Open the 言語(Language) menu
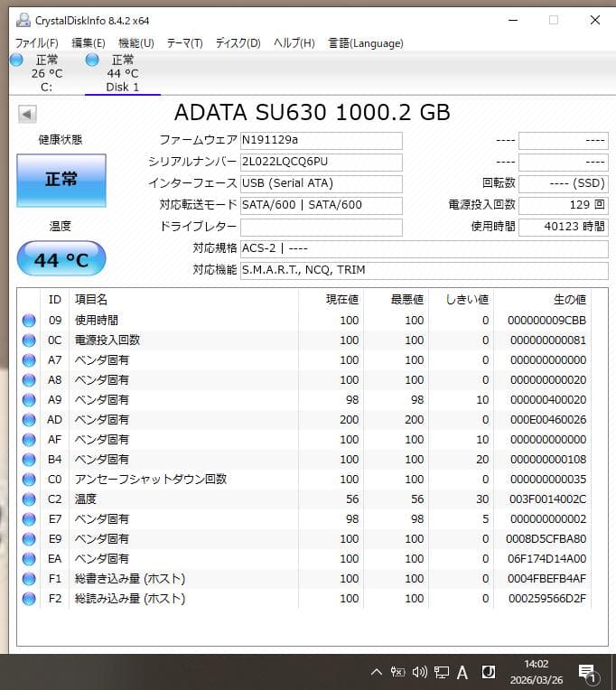The height and width of the screenshot is (690, 616). click(366, 43)
